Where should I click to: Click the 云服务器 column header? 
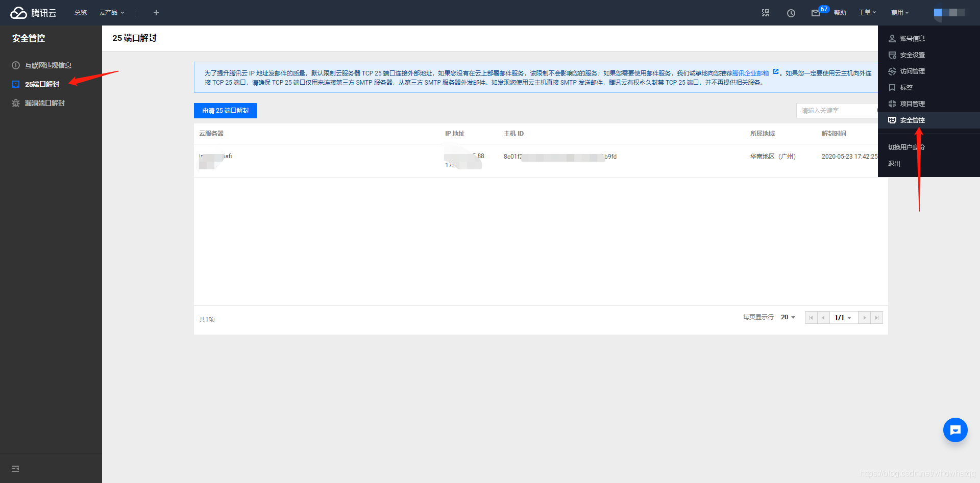[211, 134]
